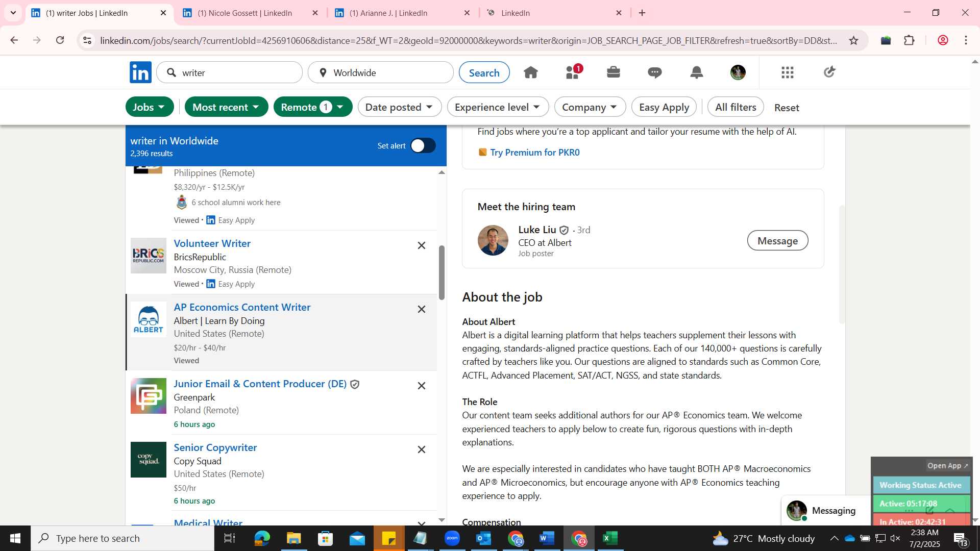Viewport: 980px width, 551px height.
Task: Expand the Remote filter dropdown
Action: point(313,107)
